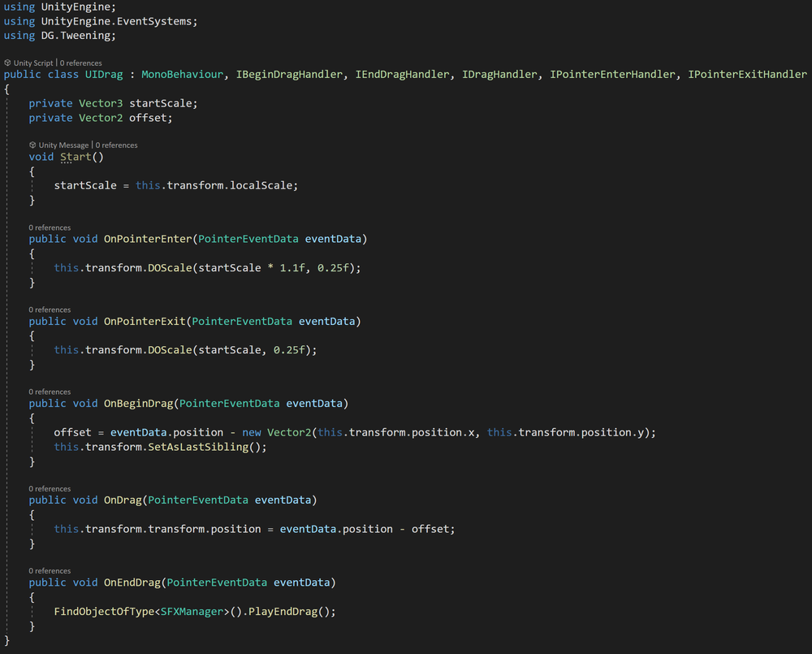812x654 pixels.
Task: Click the Unity icon beside "Unity Script" CodeLens
Action: tap(7, 62)
